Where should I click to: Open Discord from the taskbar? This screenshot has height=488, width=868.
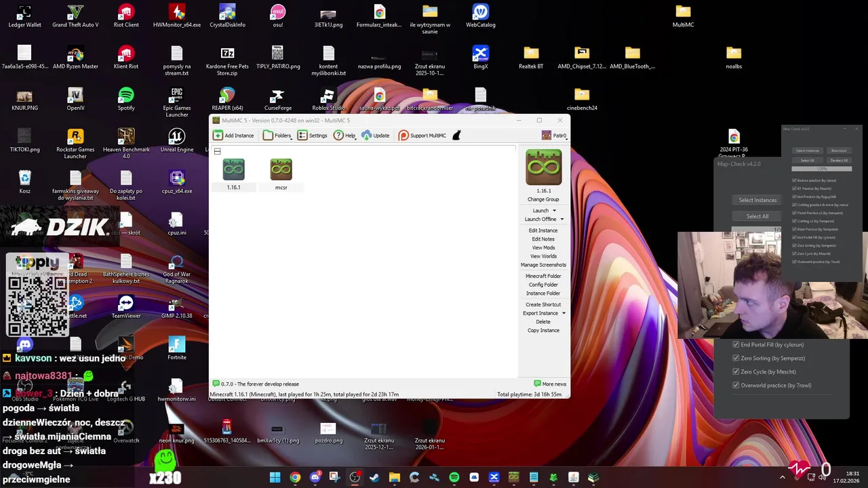315,477
